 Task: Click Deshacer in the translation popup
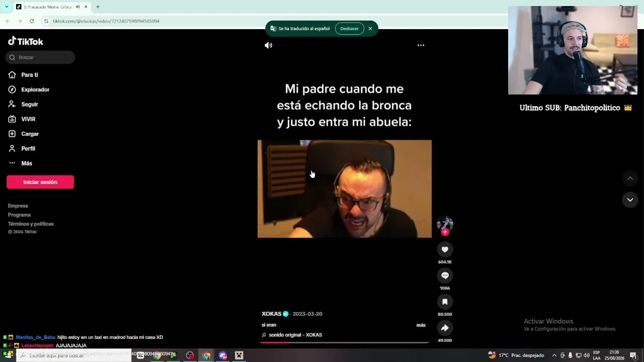click(349, 29)
